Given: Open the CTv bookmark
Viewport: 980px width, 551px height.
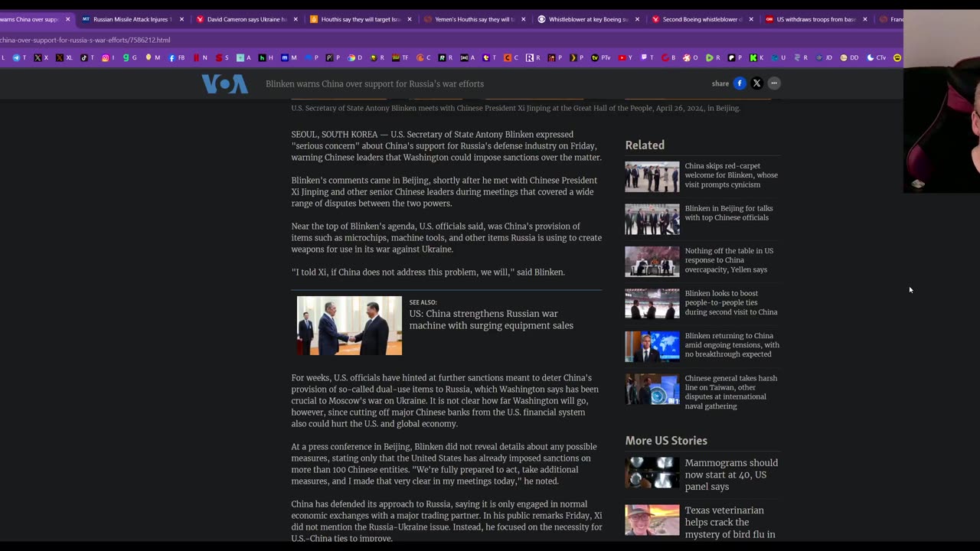Looking at the screenshot, I should [x=877, y=57].
